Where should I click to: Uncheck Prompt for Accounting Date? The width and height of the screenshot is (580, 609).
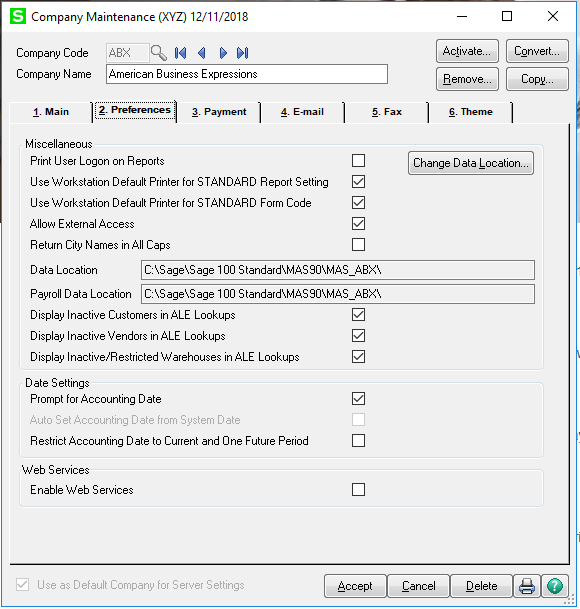pos(358,398)
